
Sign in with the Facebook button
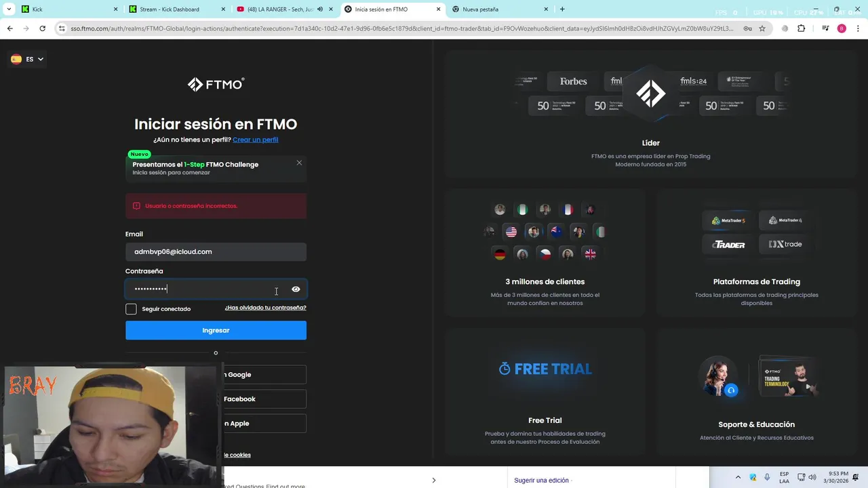(x=264, y=399)
